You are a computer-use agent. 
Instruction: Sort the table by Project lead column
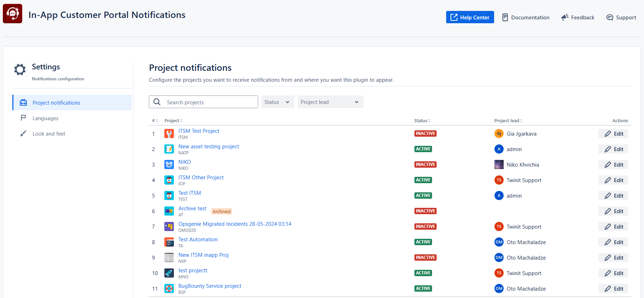coord(508,120)
